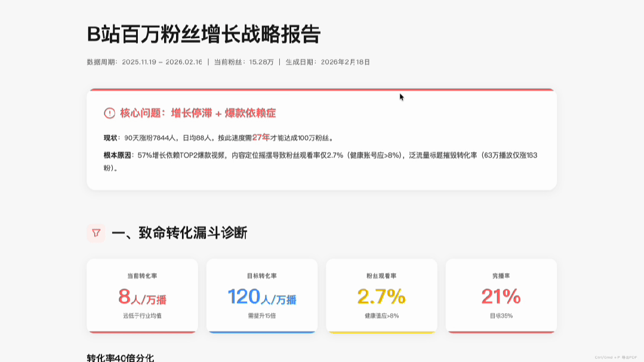Select the title B站百万粉丝增长战略报告
The height and width of the screenshot is (362, 644).
[x=204, y=34]
